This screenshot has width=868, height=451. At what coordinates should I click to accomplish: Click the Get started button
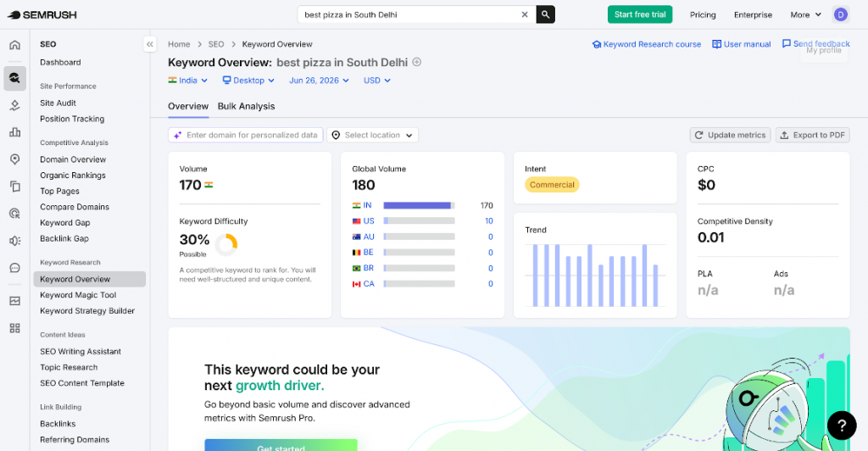pyautogui.click(x=281, y=445)
